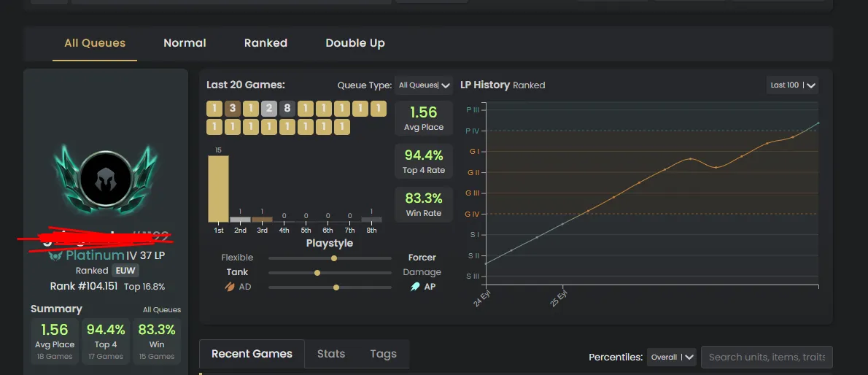Click the Platinum IV 37 LP rank text
This screenshot has height=375, width=868.
pyautogui.click(x=115, y=255)
